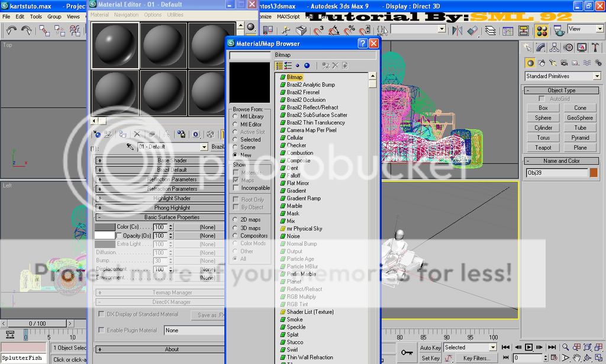Expand the Base Shader rollout

pos(160,160)
